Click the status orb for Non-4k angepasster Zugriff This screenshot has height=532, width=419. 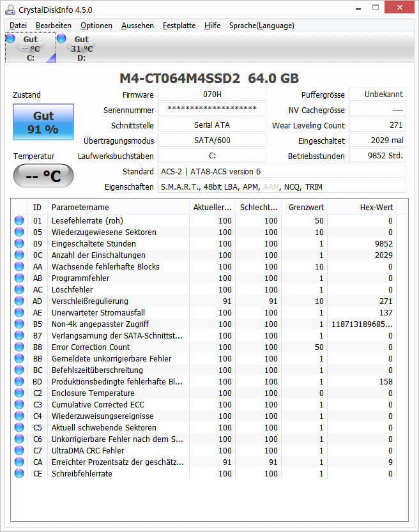tap(19, 324)
